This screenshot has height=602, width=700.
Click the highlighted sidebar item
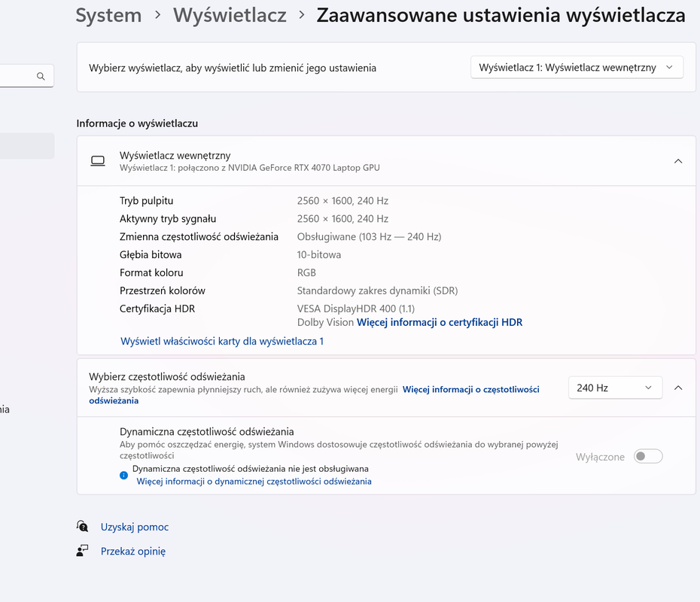tap(27, 146)
